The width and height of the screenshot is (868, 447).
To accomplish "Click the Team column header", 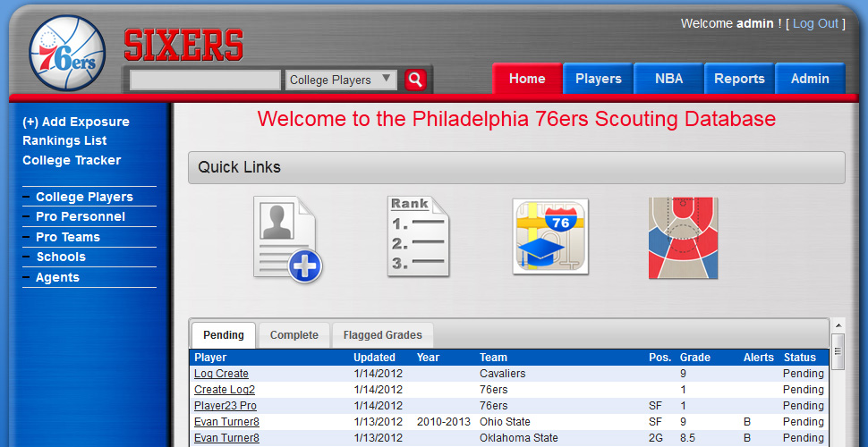I will click(493, 358).
